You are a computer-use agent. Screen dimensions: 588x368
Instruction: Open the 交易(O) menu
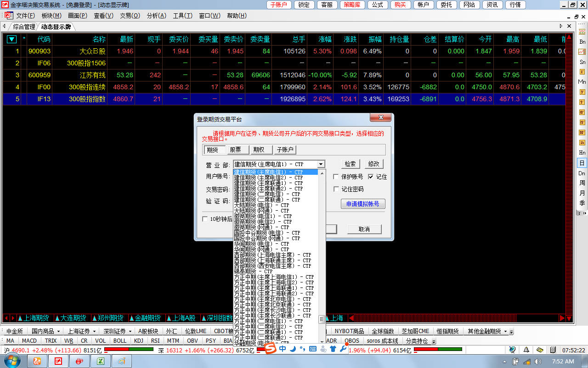[130, 16]
